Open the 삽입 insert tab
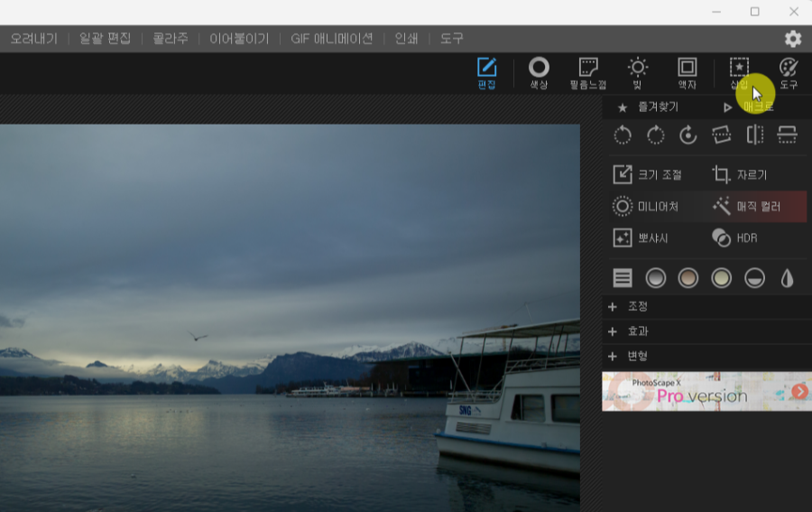This screenshot has height=512, width=812. [739, 73]
